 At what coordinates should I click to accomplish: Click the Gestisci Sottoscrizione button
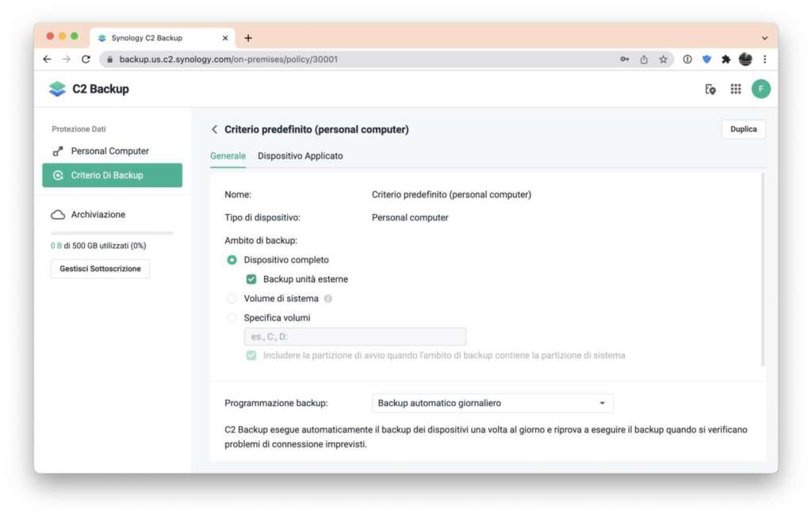(100, 269)
